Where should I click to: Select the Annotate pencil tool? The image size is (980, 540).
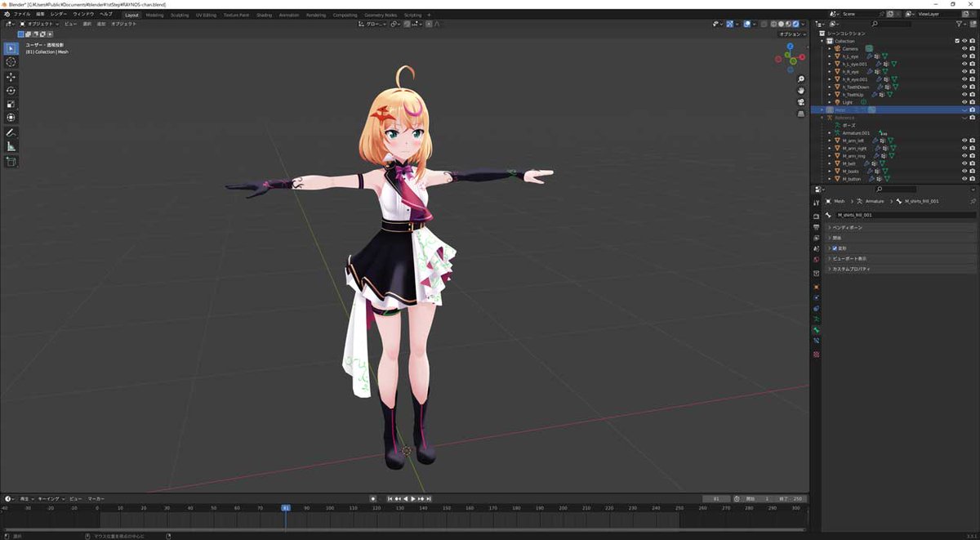[x=11, y=132]
